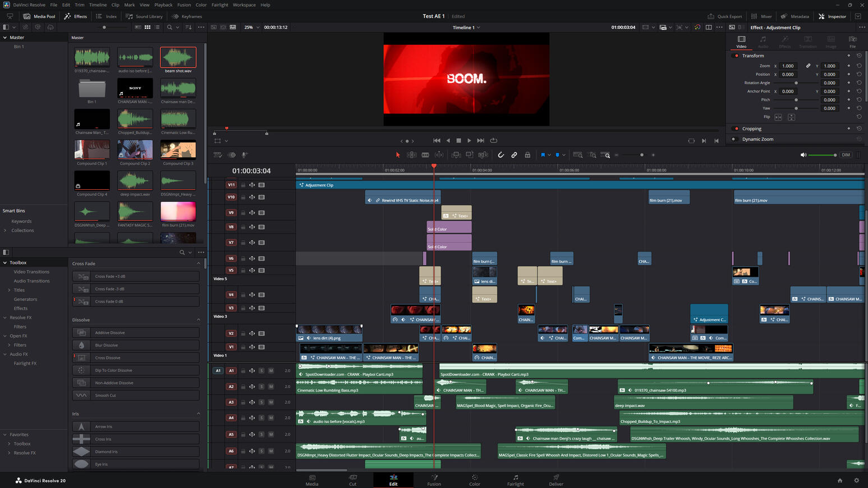
Task: Open project settings gear icon
Action: coord(856,480)
